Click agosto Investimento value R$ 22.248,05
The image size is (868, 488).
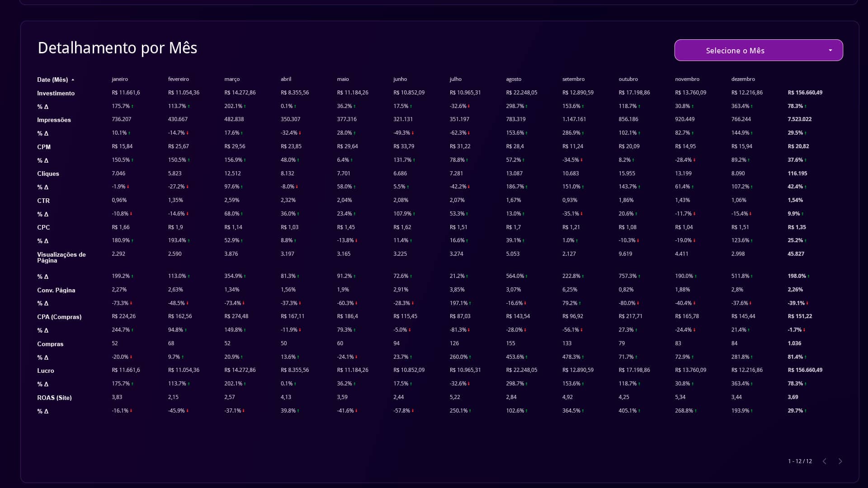(x=521, y=93)
